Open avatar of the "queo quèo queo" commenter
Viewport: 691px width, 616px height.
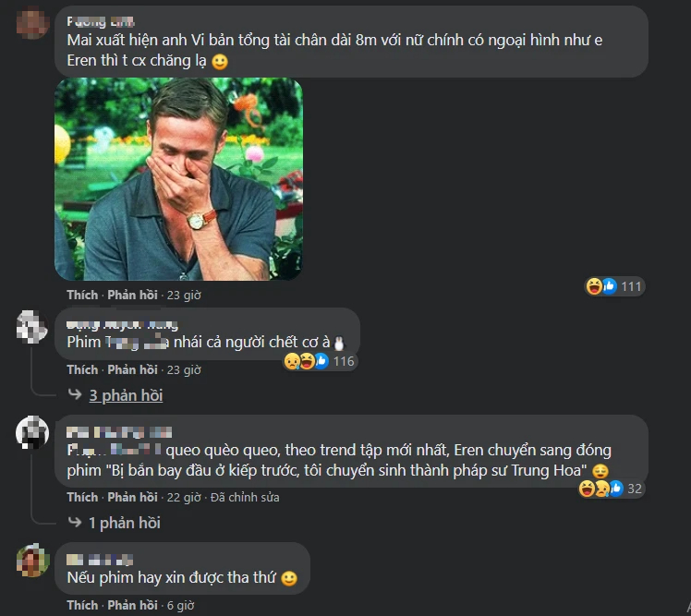pos(32,433)
